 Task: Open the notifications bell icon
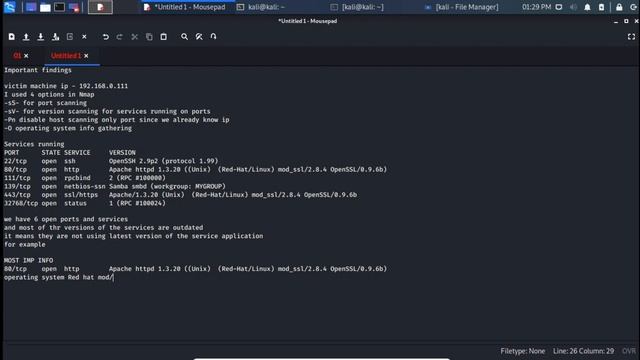(x=587, y=7)
